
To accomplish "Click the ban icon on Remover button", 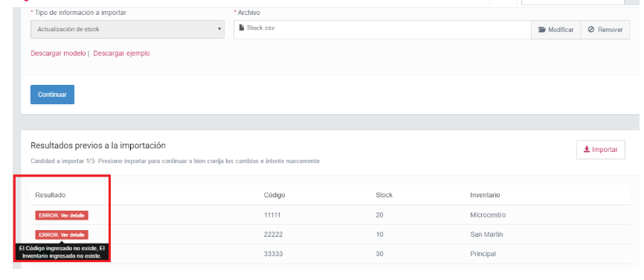I will coord(591,30).
